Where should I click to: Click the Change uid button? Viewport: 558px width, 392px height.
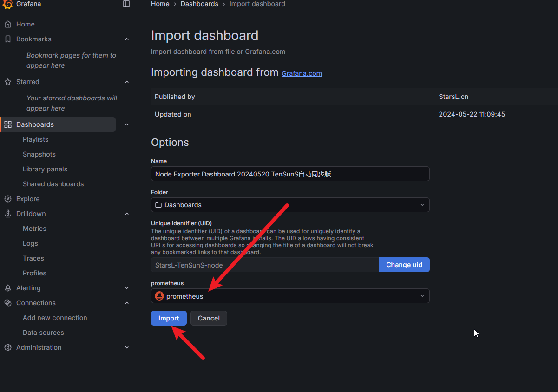[404, 265]
